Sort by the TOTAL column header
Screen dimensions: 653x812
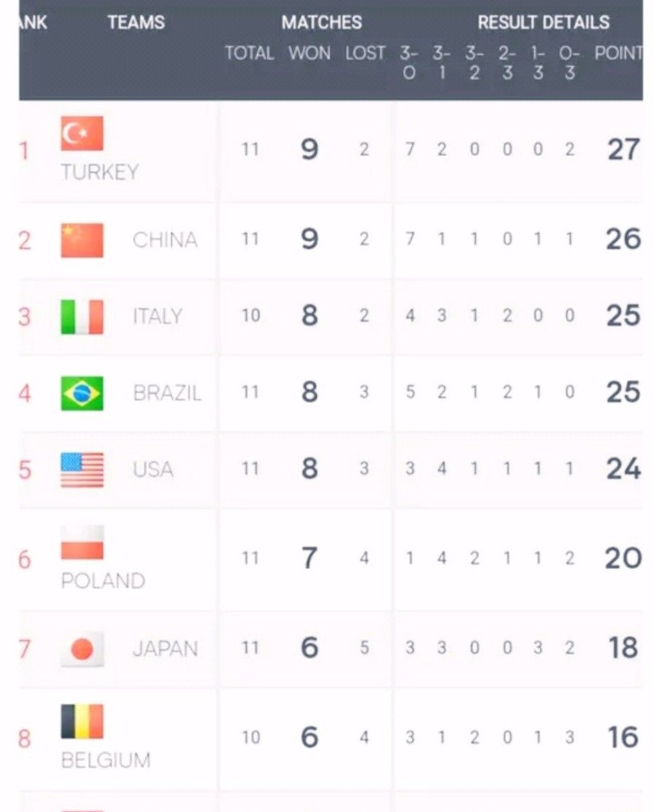pos(249,53)
